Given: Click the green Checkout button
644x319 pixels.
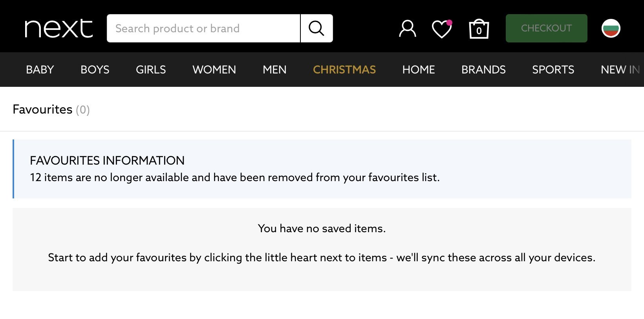Looking at the screenshot, I should point(546,28).
